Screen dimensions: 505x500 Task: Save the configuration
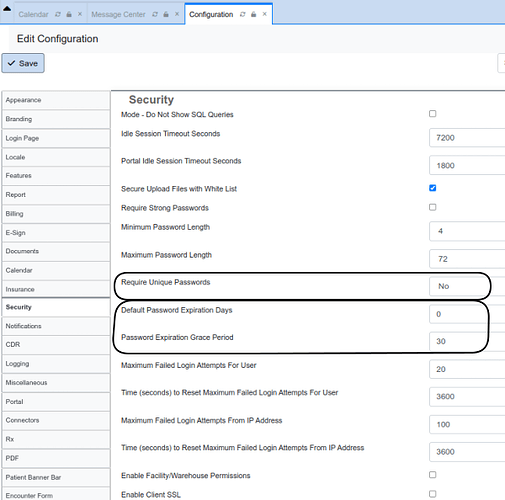click(23, 63)
